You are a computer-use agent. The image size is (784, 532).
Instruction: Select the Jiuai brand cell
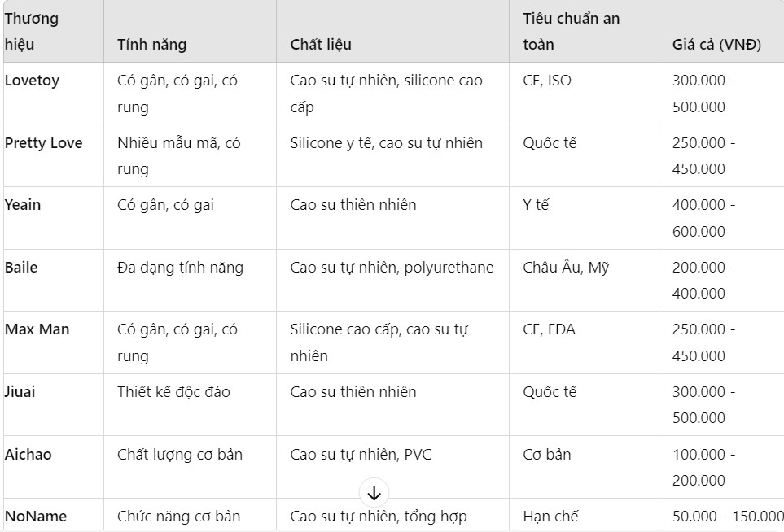pos(20,392)
